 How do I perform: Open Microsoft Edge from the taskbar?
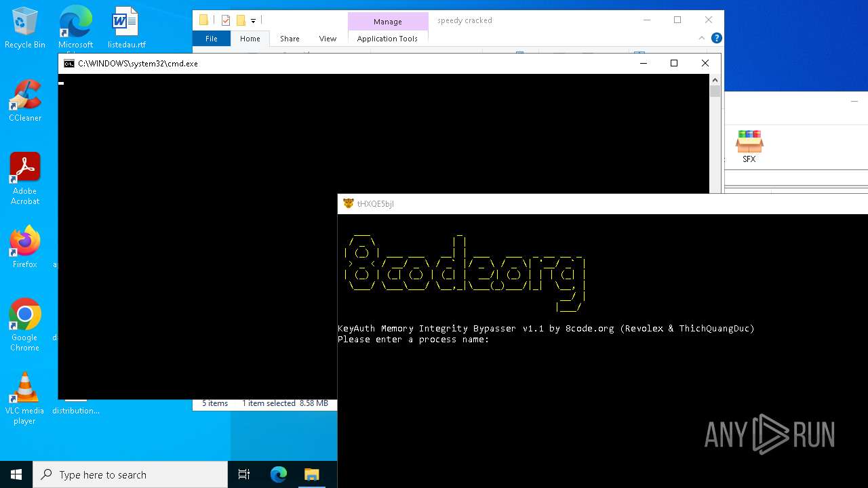click(x=279, y=474)
